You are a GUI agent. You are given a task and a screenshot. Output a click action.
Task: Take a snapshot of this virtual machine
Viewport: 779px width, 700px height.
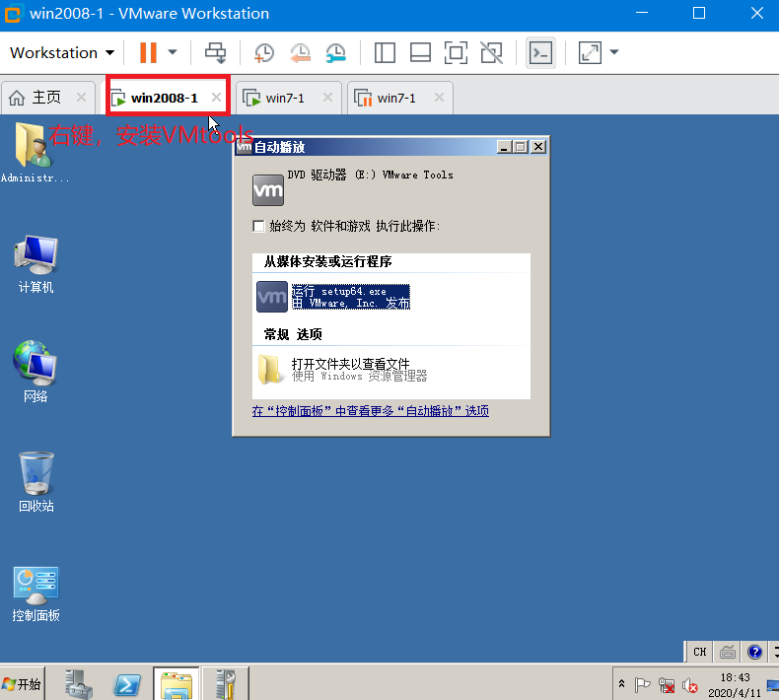point(264,52)
